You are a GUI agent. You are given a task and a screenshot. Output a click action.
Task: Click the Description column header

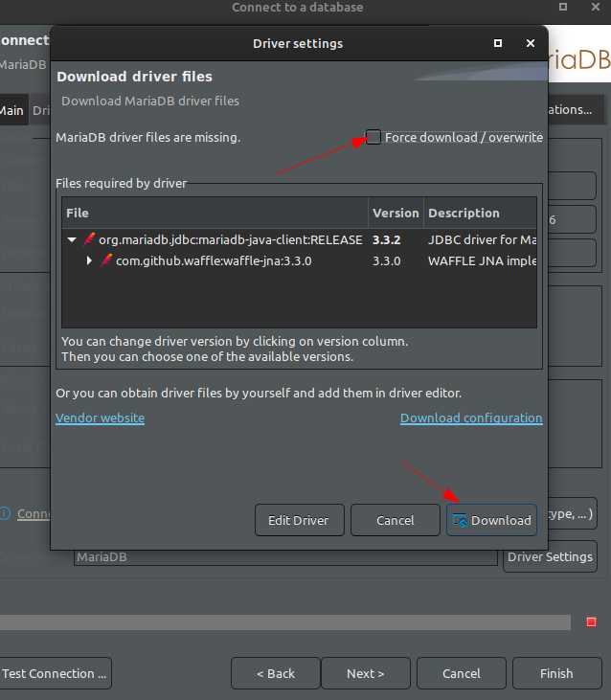pos(480,213)
